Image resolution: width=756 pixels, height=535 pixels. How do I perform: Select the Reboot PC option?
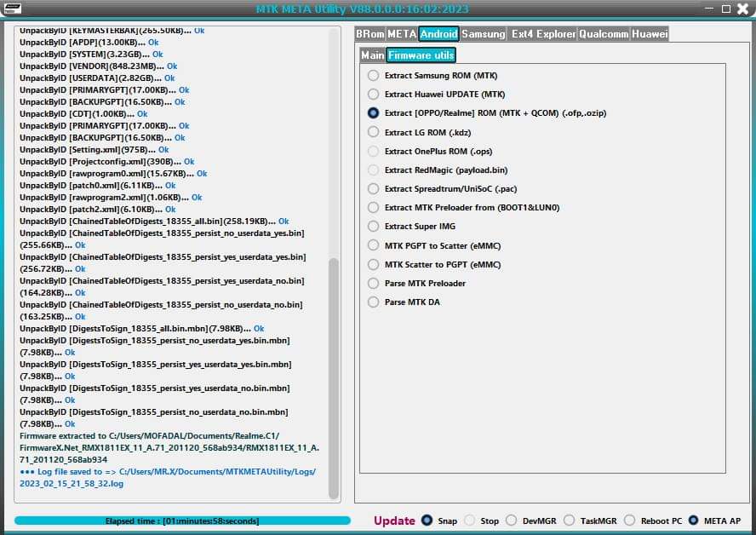[630, 520]
